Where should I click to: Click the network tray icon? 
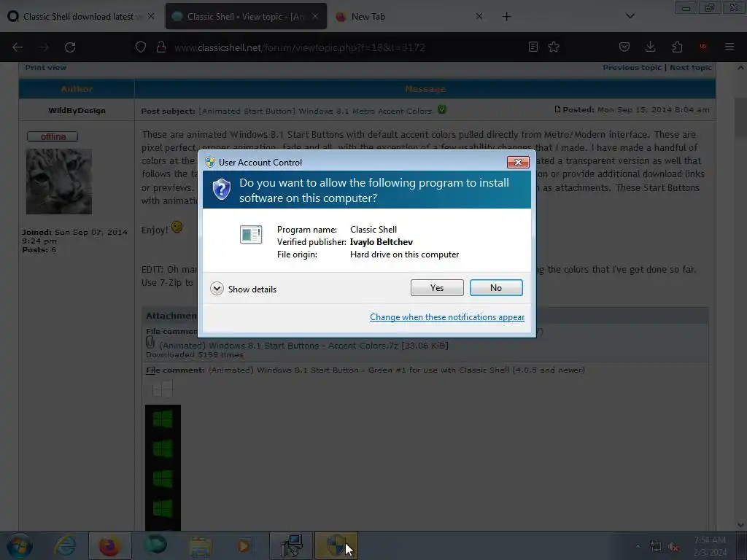pyautogui.click(x=656, y=547)
